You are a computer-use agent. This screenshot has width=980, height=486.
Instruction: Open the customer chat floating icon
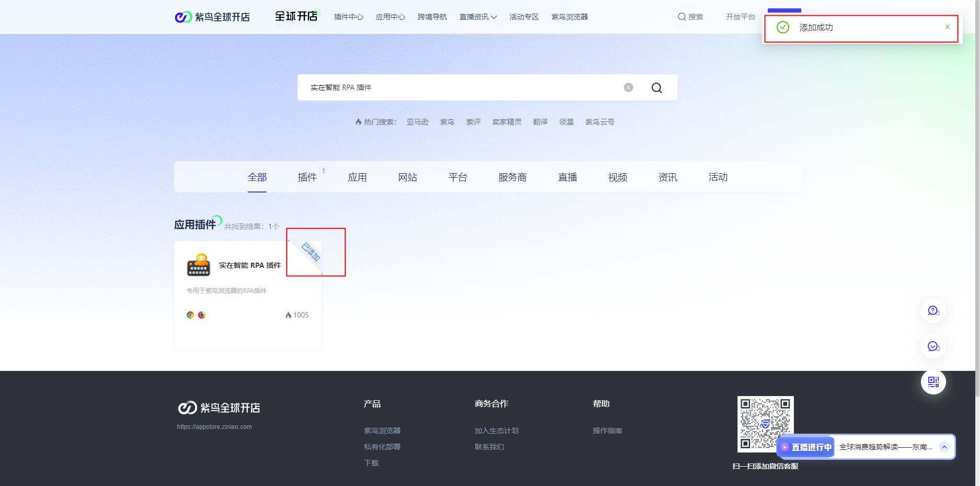coord(933,346)
